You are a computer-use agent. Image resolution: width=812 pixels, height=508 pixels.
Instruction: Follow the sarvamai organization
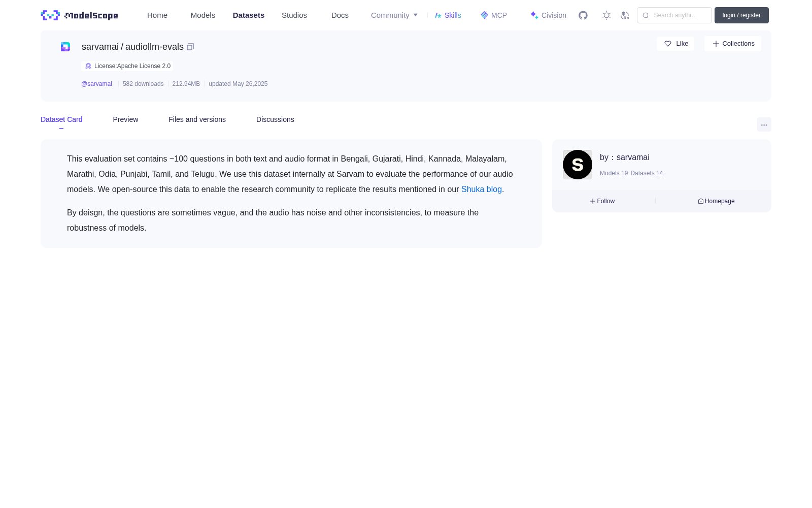tap(602, 201)
